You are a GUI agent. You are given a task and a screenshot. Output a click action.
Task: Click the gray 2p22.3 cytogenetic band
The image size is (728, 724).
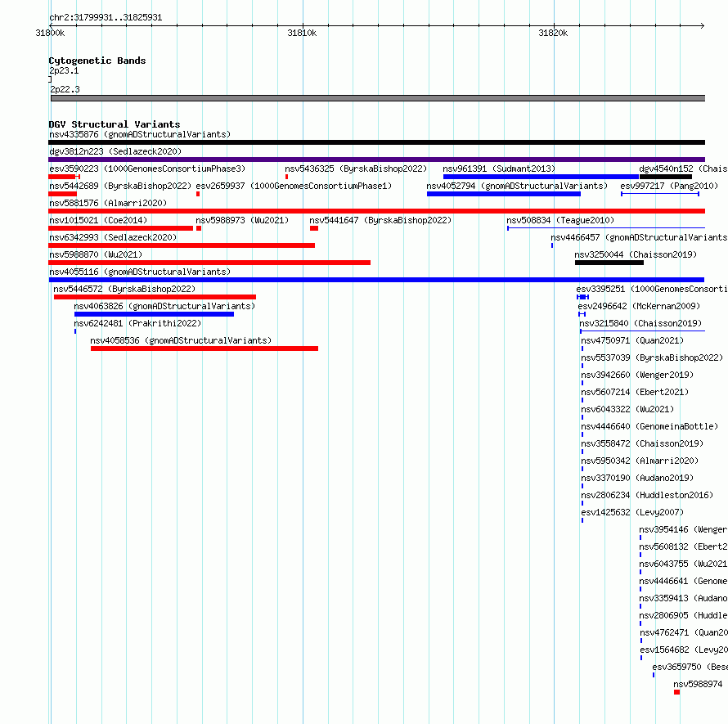[378, 98]
